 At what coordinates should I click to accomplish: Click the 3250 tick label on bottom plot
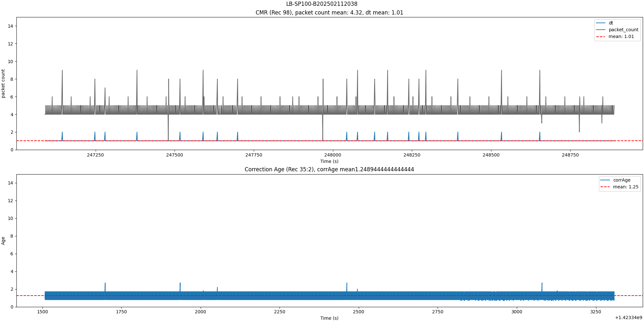tap(596, 312)
